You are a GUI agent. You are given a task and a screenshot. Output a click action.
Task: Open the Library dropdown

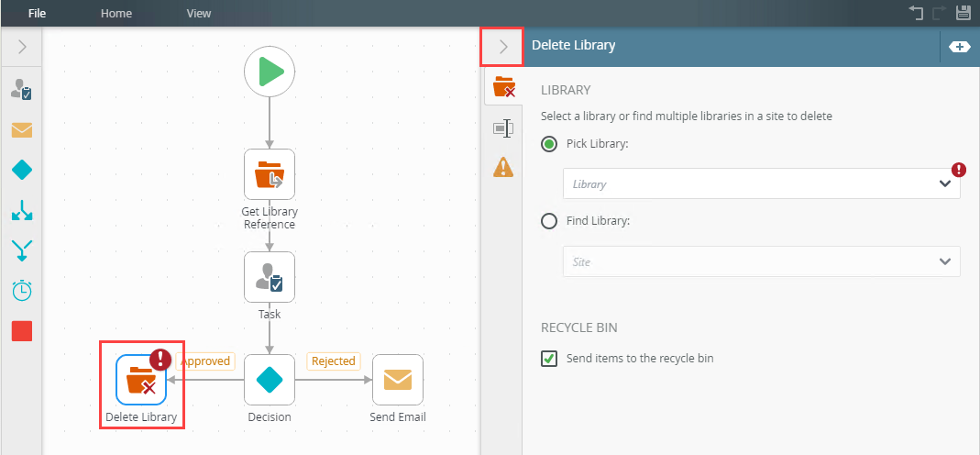761,183
